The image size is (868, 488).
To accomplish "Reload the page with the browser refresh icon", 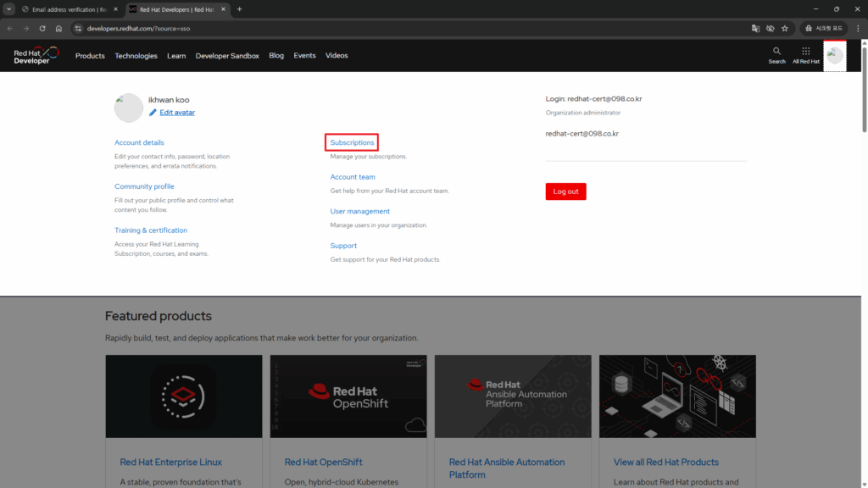I will click(42, 28).
